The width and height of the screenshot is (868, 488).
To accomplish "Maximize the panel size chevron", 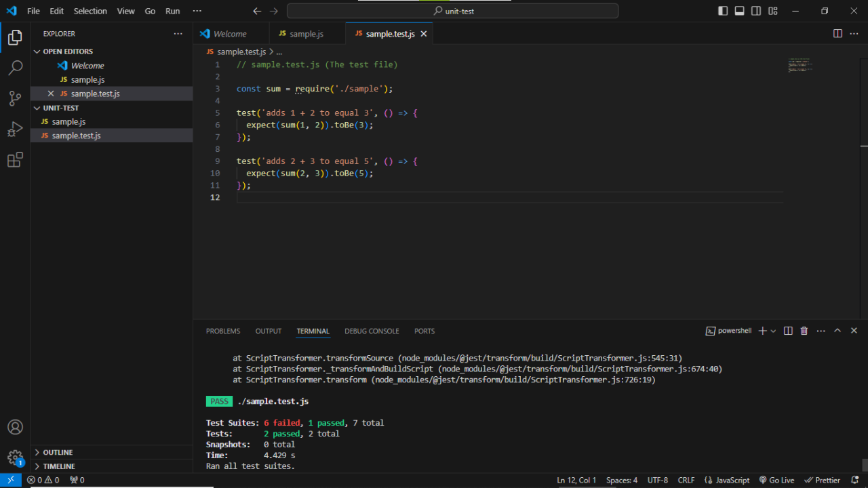I will (837, 331).
